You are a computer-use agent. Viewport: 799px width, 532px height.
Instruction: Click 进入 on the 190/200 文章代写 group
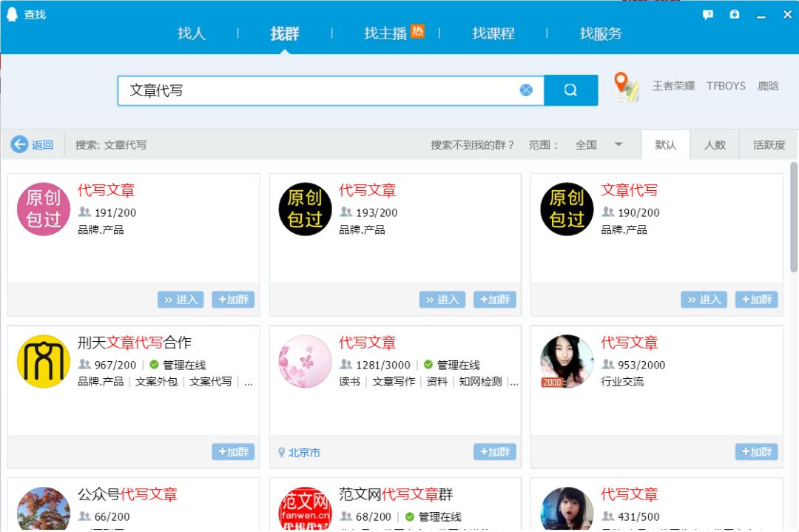tap(704, 300)
